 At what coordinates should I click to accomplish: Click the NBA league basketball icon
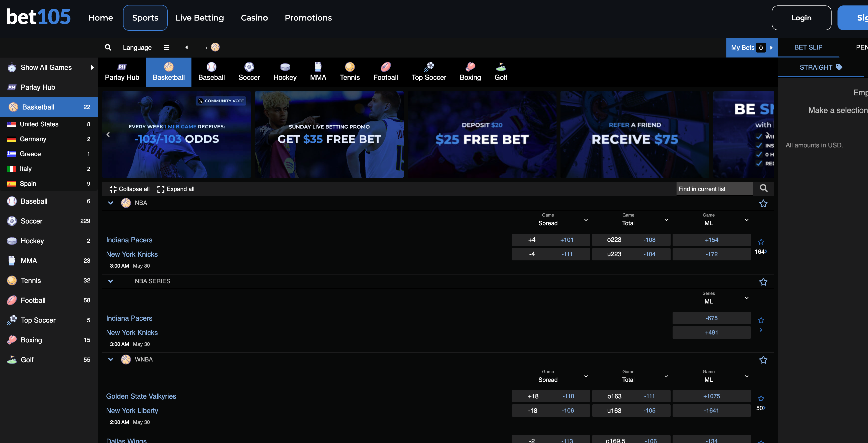tap(126, 203)
